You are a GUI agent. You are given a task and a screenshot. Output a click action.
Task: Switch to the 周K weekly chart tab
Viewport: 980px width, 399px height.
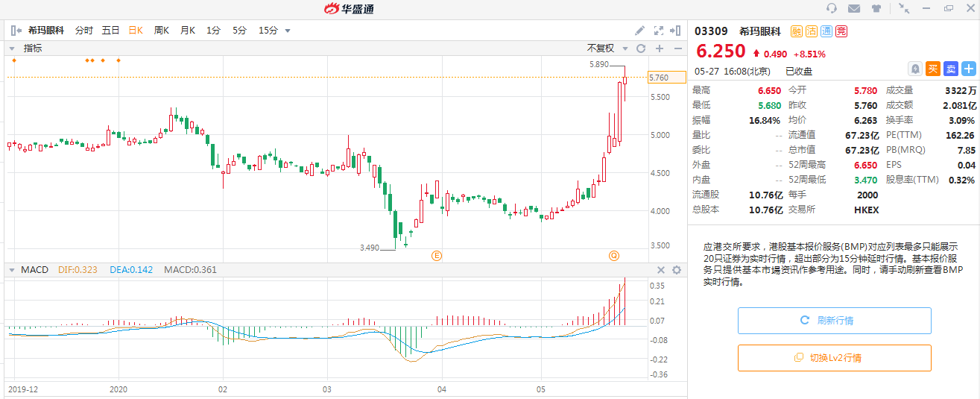pyautogui.click(x=162, y=31)
